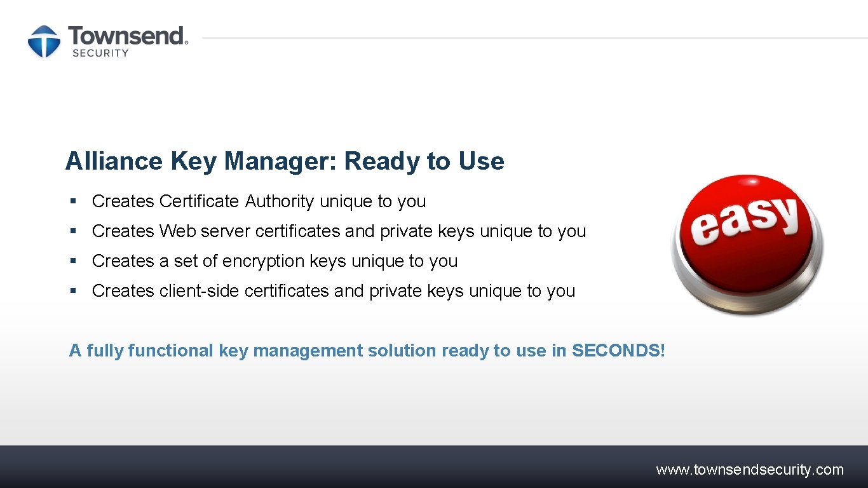
Task: Click the Townsend Security shield logo
Action: click(44, 42)
